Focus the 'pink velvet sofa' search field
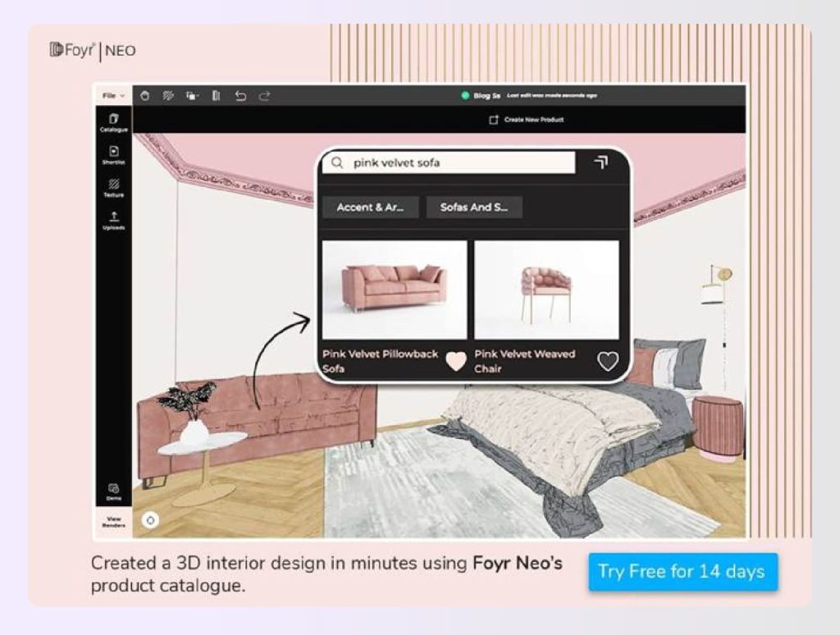This screenshot has width=840, height=635. coord(449,162)
